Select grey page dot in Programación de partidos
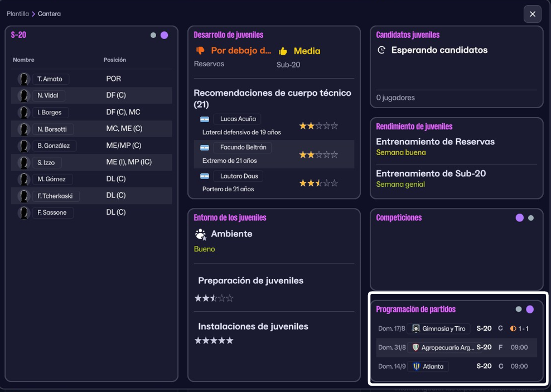Image resolution: width=551 pixels, height=392 pixels. [x=518, y=309]
